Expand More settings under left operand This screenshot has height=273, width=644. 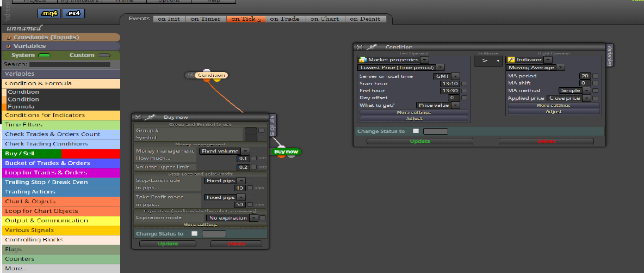click(x=414, y=112)
